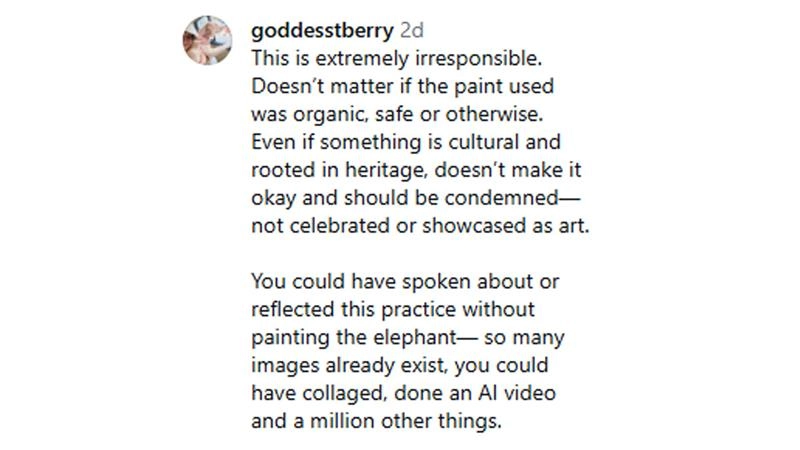Click goddesstberry's profile avatar picture

207,40
